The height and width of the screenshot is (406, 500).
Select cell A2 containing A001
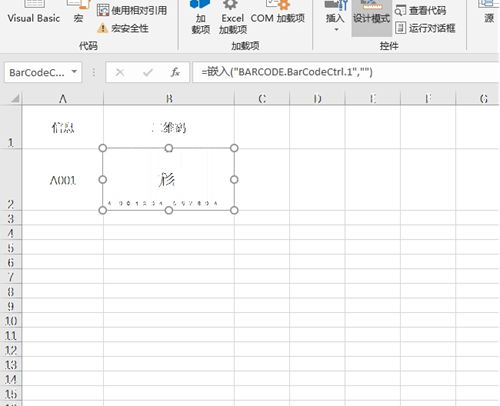(x=63, y=180)
